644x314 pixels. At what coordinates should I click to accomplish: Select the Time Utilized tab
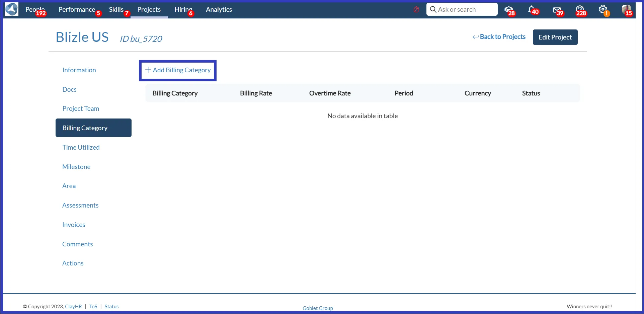pyautogui.click(x=81, y=147)
